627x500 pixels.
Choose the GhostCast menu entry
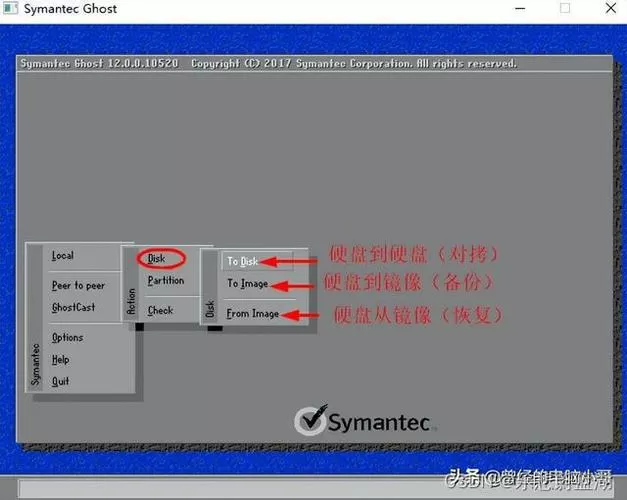[74, 307]
